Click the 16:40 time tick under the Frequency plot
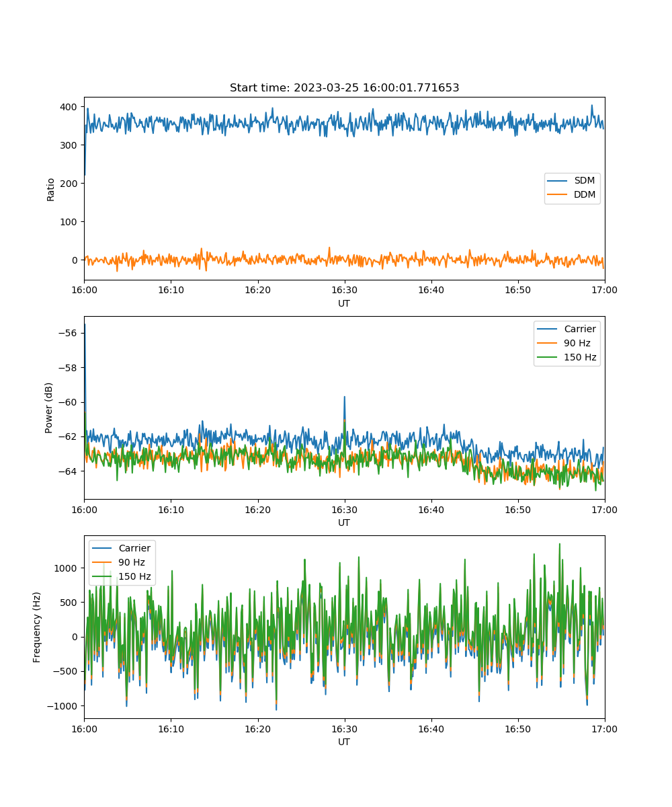This screenshot has height=807, width=672. [x=431, y=728]
